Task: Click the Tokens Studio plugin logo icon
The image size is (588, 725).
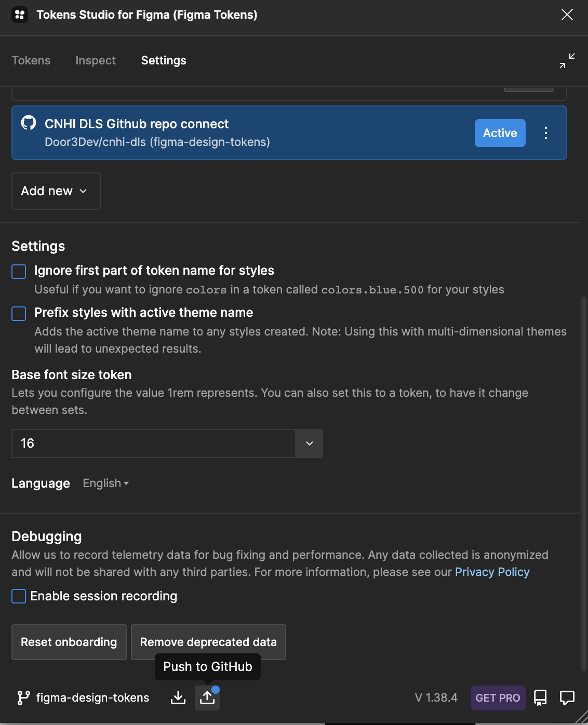Action: (x=20, y=15)
